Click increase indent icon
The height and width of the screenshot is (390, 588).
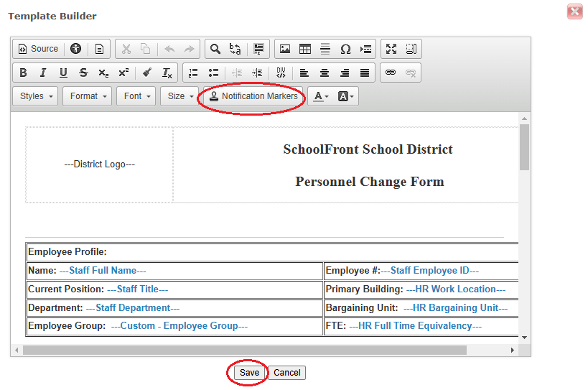point(257,73)
